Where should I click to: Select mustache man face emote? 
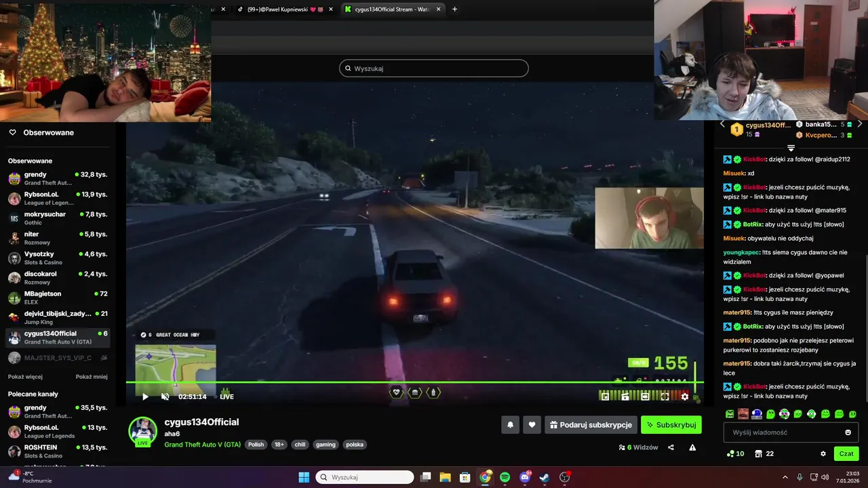point(743,413)
